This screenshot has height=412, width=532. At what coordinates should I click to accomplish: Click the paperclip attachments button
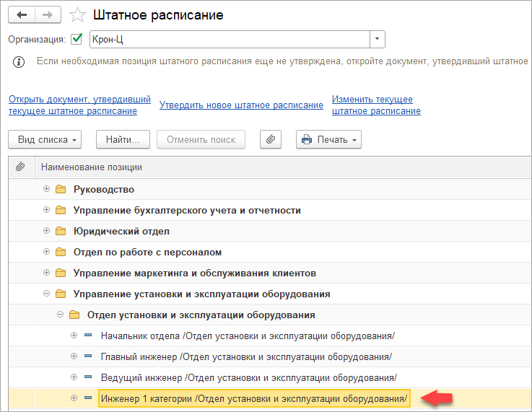[269, 139]
